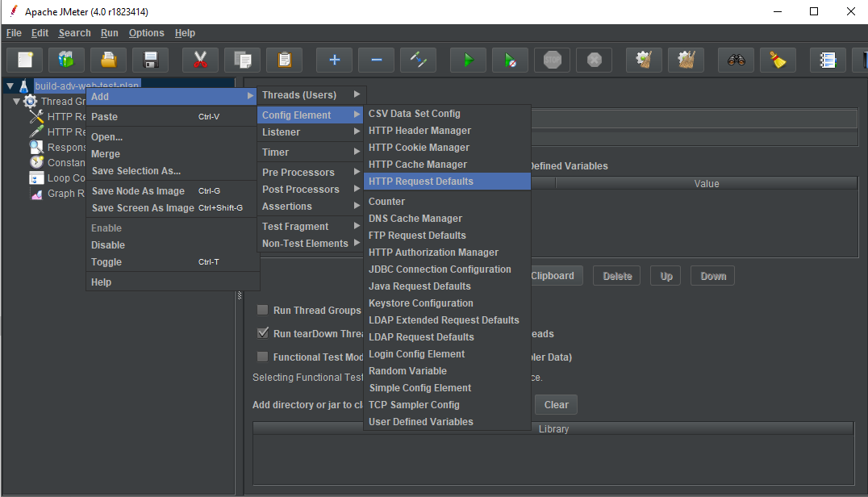This screenshot has height=497, width=868.
Task: Uncheck Run tearDown Thread Groups checkbox
Action: [263, 333]
